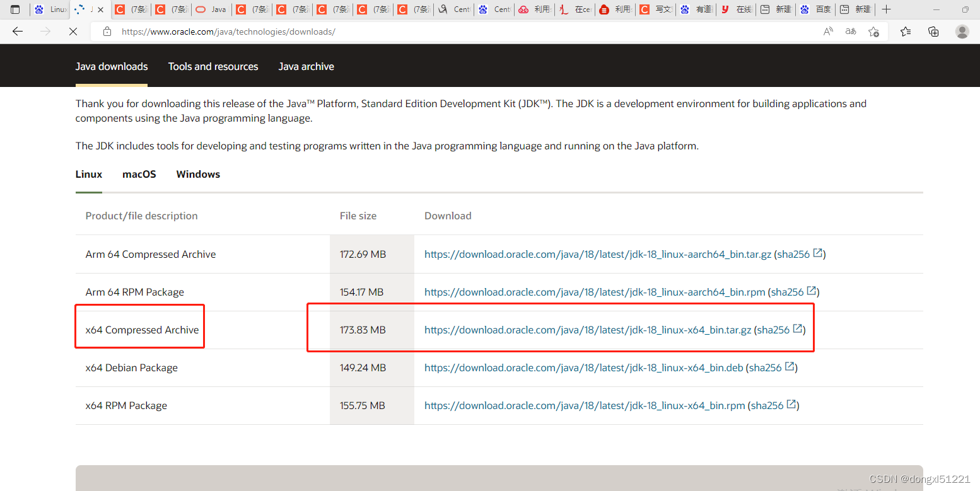Image resolution: width=980 pixels, height=491 pixels.
Task: Stop loading the page with X button
Action: 73,32
